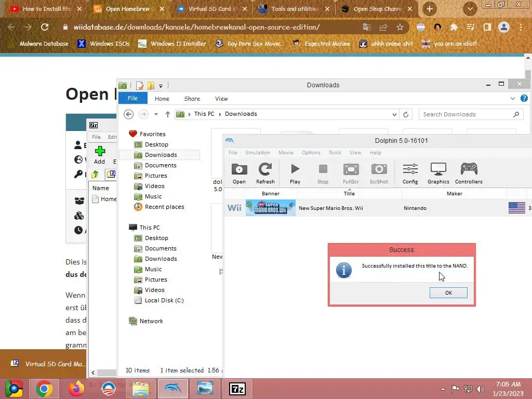Open the File menu in 7-Zip window
This screenshot has width=532, height=399.
[x=96, y=137]
